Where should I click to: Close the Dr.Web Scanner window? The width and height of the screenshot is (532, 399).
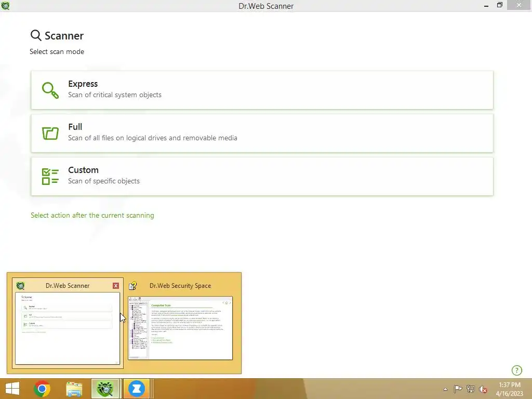tap(519, 5)
